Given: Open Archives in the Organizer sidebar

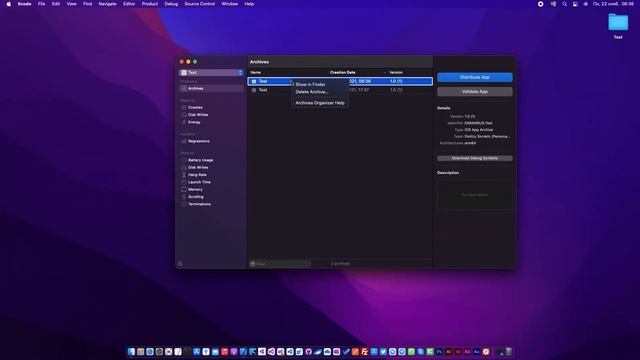Looking at the screenshot, I should (211, 88).
